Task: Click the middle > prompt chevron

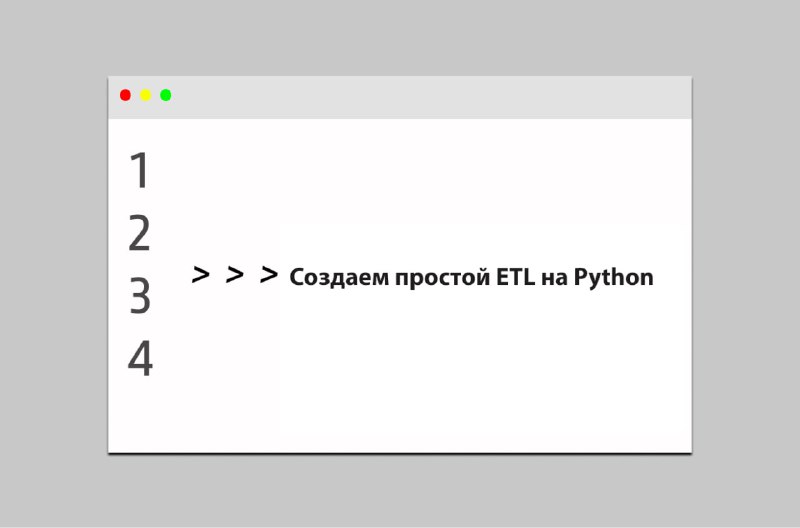Action: [x=235, y=274]
